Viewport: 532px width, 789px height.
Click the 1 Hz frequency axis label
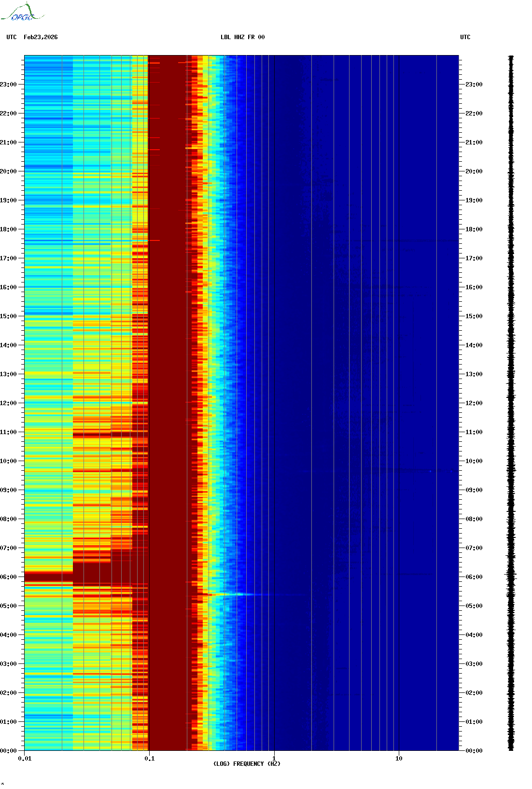coord(274,759)
